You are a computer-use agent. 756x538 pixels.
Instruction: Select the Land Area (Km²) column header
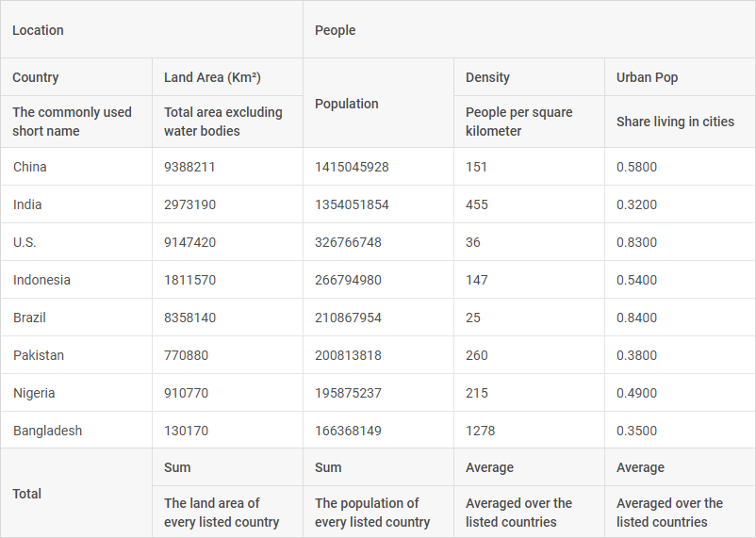[227, 77]
